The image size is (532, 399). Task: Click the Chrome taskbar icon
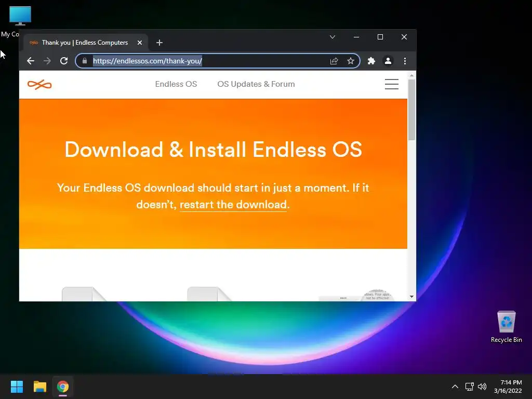point(63,387)
